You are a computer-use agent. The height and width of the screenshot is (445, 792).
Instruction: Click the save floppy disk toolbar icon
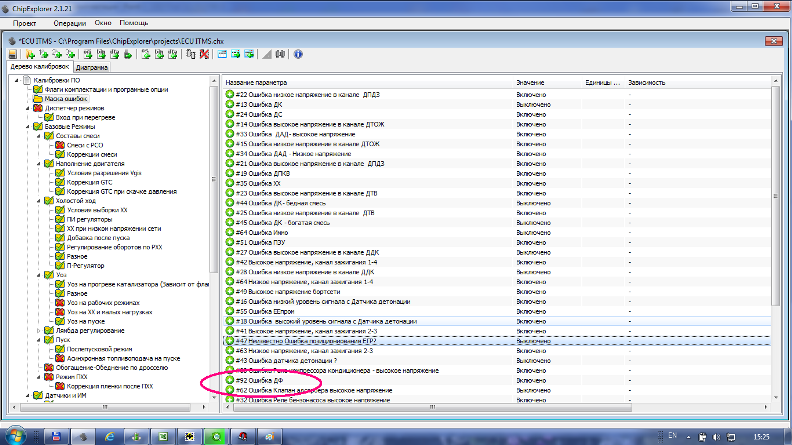[x=13, y=54]
